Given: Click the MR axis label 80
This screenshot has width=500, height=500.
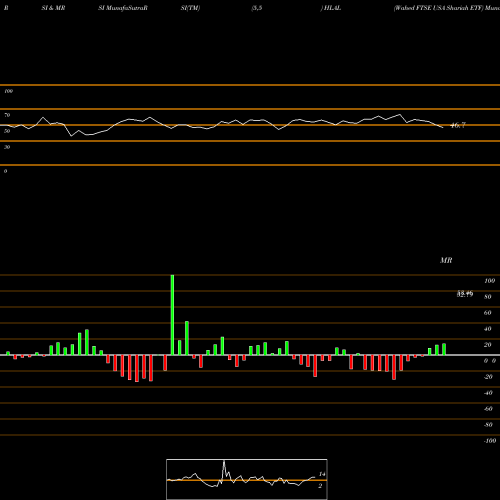Looking at the screenshot, I should (488, 297).
